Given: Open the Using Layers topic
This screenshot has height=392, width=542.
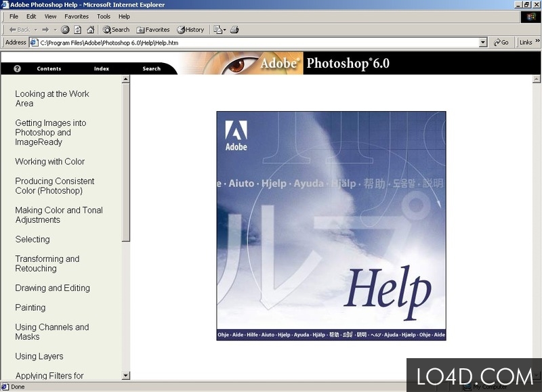Looking at the screenshot, I should click(x=39, y=356).
